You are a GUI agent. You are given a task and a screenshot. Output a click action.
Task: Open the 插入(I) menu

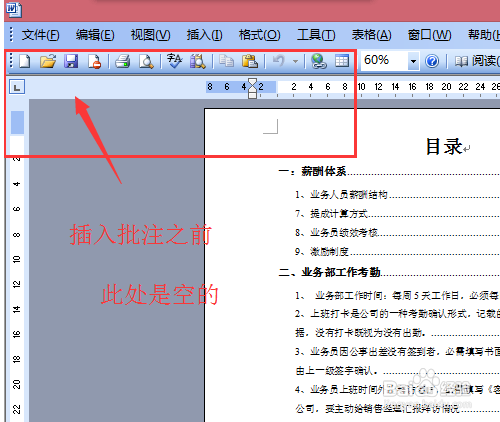click(x=204, y=35)
